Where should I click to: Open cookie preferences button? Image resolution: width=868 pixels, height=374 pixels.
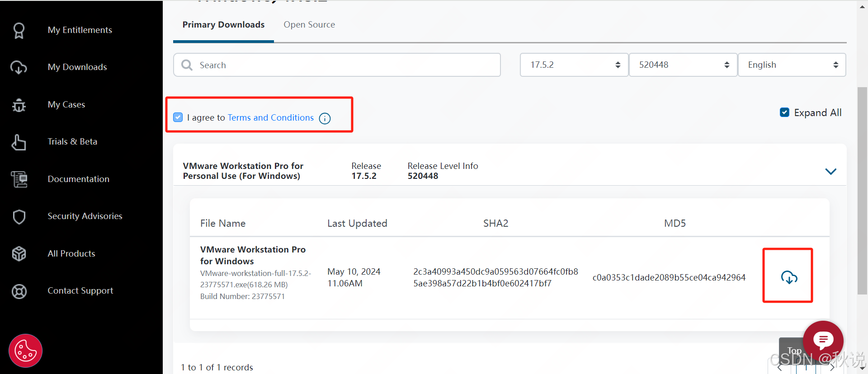point(25,351)
